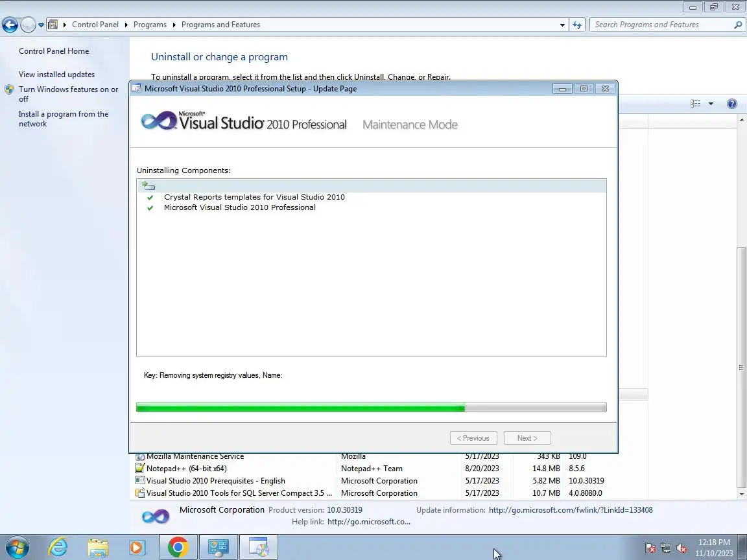Click the taskbar clock showing 12:18 PM
The width and height of the screenshot is (747, 560).
click(714, 548)
